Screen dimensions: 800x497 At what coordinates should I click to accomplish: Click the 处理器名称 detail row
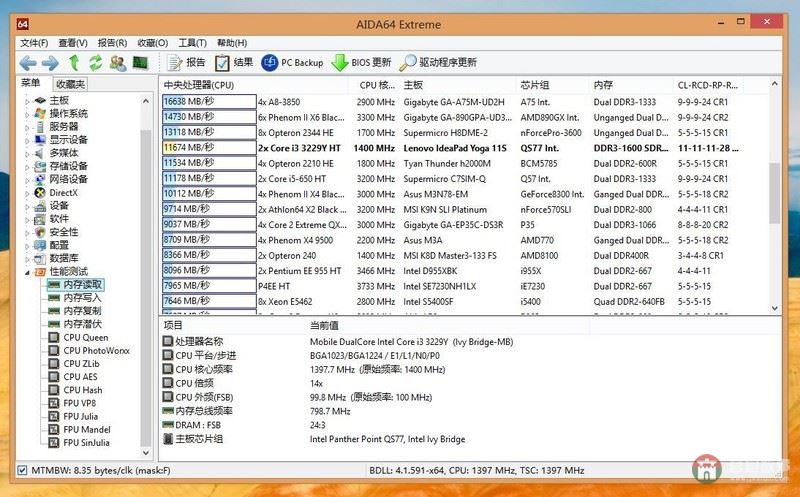pyautogui.click(x=469, y=341)
